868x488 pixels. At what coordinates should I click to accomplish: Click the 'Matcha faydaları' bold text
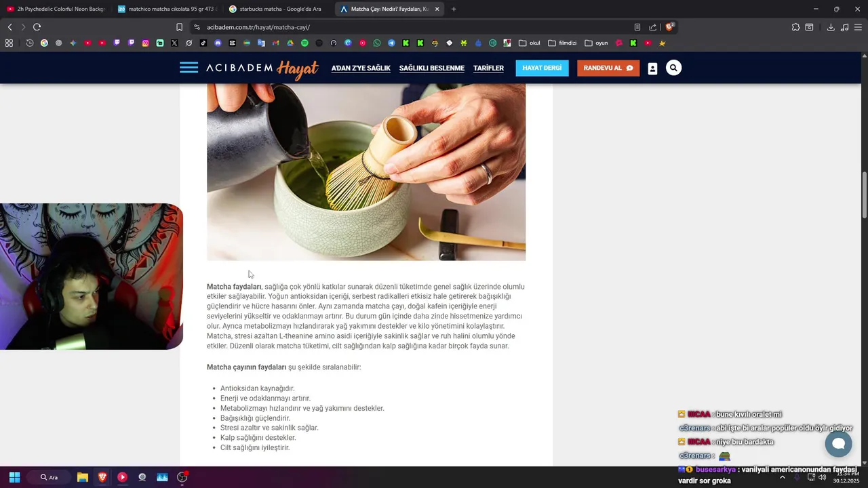coord(234,287)
